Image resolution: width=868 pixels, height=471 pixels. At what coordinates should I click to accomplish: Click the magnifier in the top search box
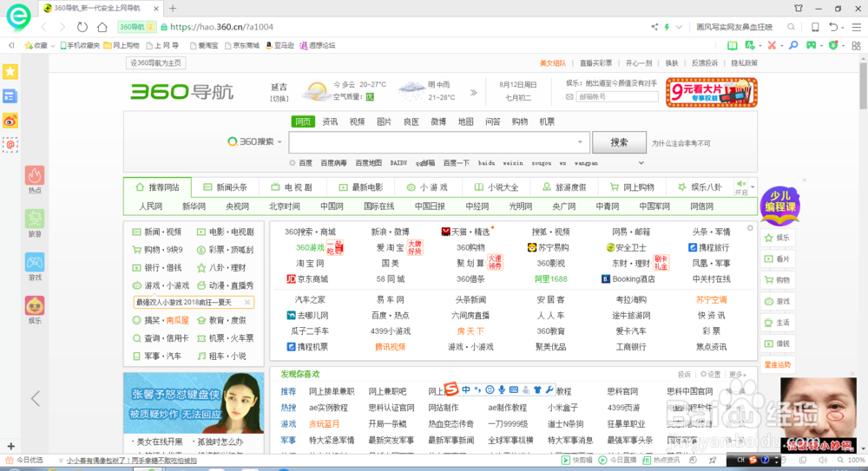pos(791,27)
